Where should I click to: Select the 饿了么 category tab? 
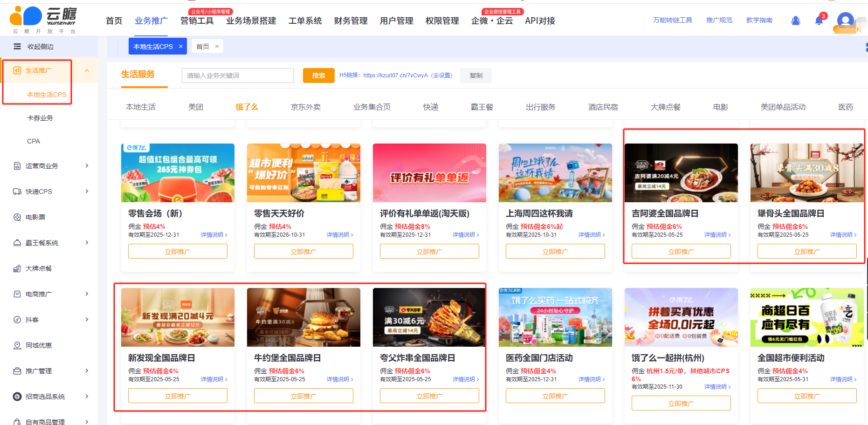click(247, 107)
